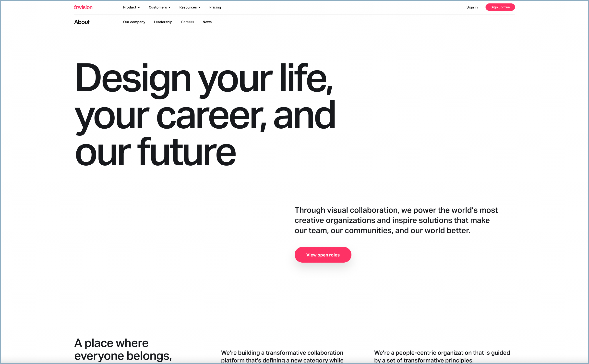Screen dimensions: 589x364
Task: Toggle the Leadership navigation link
Action: tap(163, 22)
